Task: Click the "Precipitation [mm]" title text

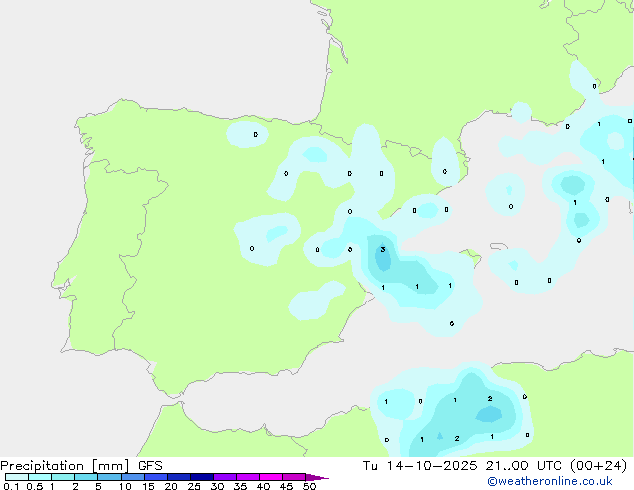Action: coord(65,466)
